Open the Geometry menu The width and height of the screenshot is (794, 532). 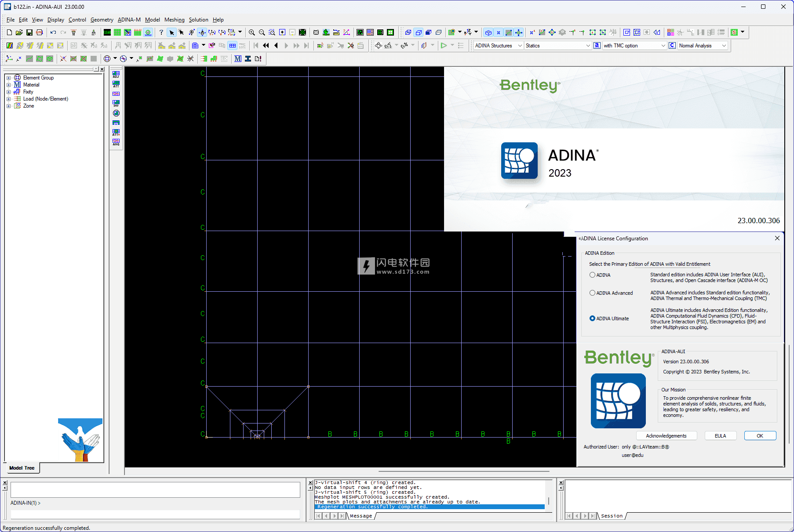click(102, 20)
